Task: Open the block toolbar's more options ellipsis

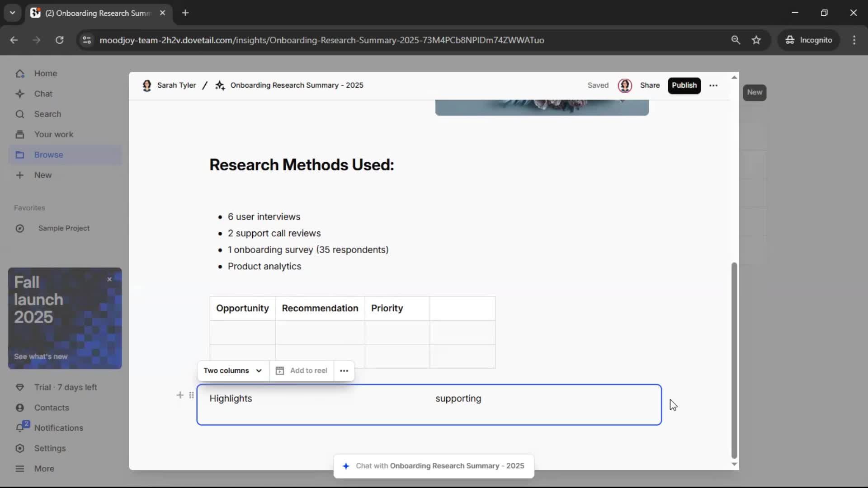Action: tap(344, 371)
